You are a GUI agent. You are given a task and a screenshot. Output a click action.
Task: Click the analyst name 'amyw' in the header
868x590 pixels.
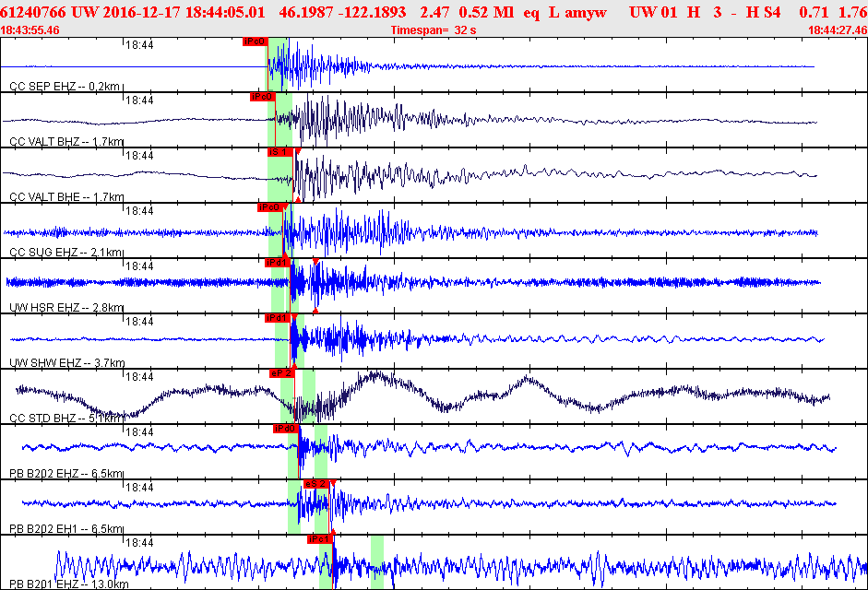[x=586, y=12]
